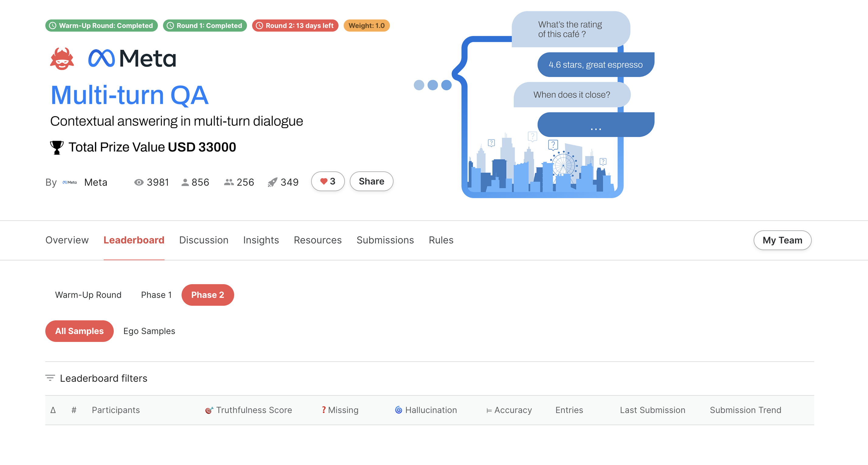Click the chat illustration banner image
The image size is (868, 465).
[543, 104]
